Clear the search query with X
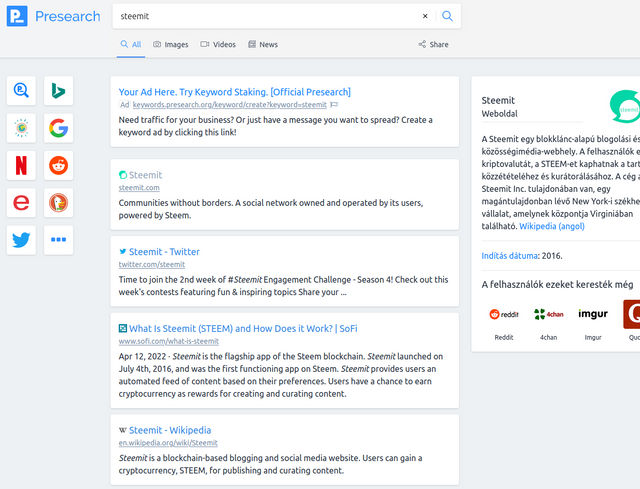This screenshot has height=489, width=640. click(425, 16)
